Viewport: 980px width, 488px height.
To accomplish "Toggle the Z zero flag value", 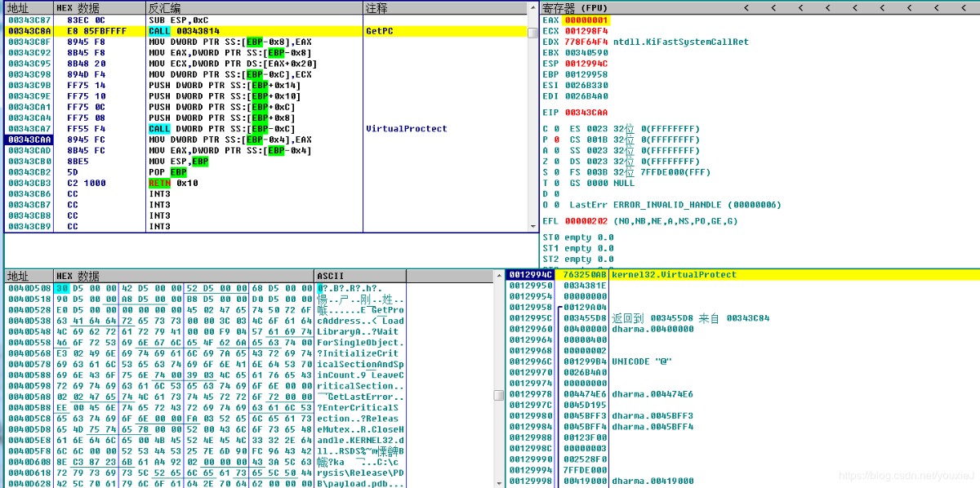I will (556, 162).
